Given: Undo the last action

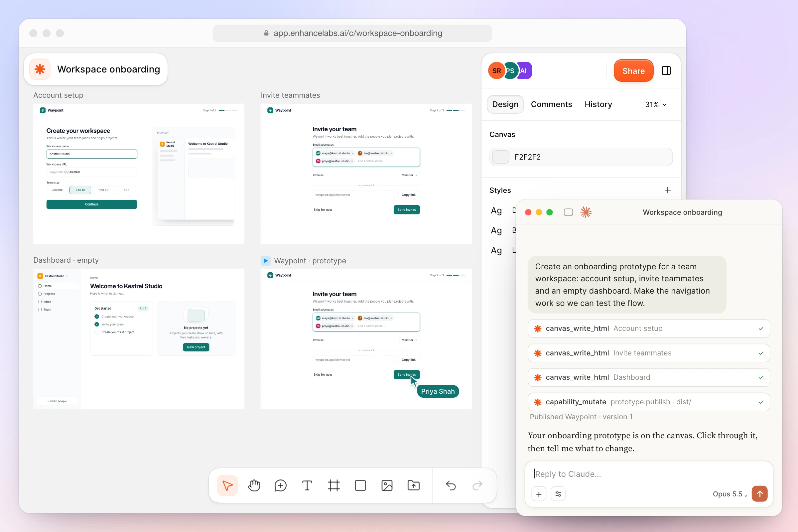Looking at the screenshot, I should 451,485.
